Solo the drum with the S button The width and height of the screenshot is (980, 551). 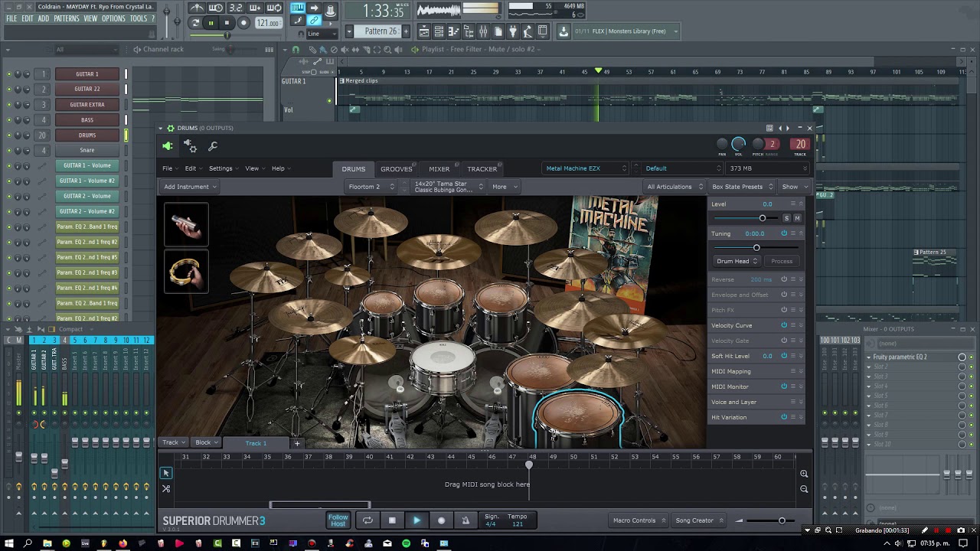point(786,218)
